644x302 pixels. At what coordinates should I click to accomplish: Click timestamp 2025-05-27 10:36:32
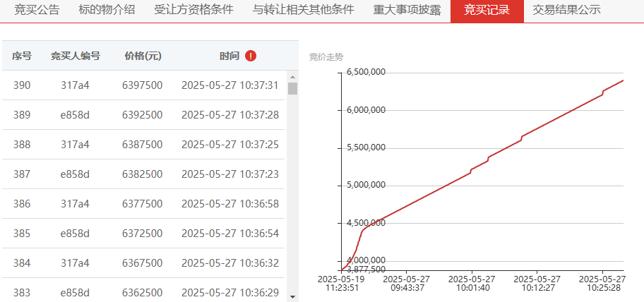coord(230,263)
